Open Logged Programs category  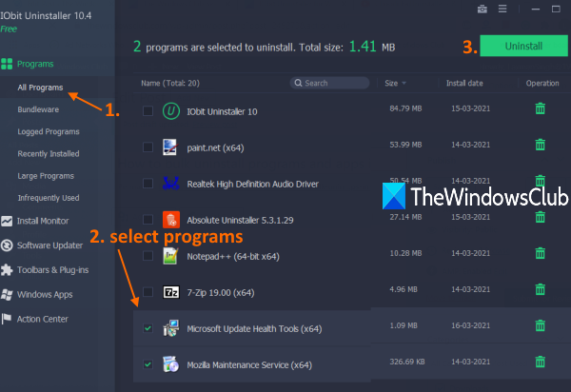pos(49,131)
